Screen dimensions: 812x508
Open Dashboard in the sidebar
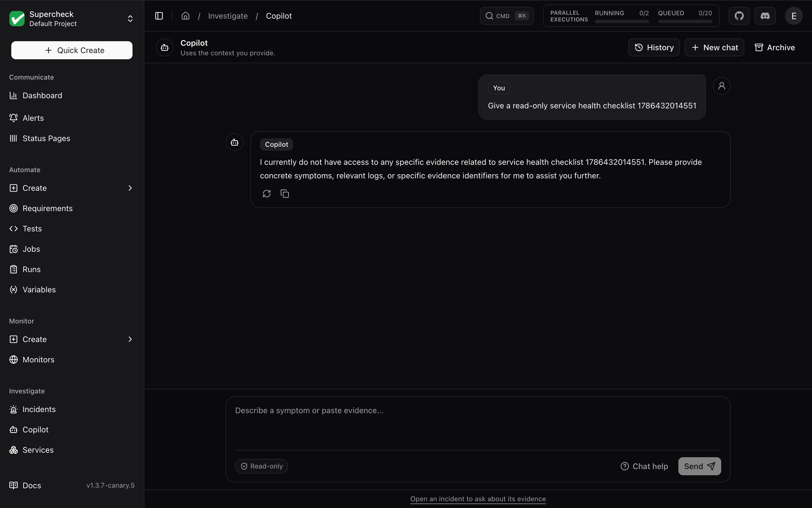pyautogui.click(x=72, y=95)
